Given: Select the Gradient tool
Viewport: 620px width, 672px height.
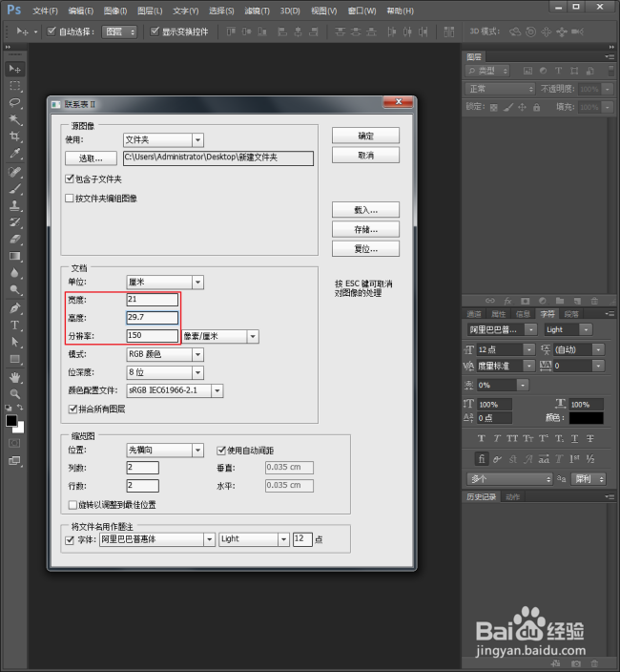Looking at the screenshot, I should (15, 256).
